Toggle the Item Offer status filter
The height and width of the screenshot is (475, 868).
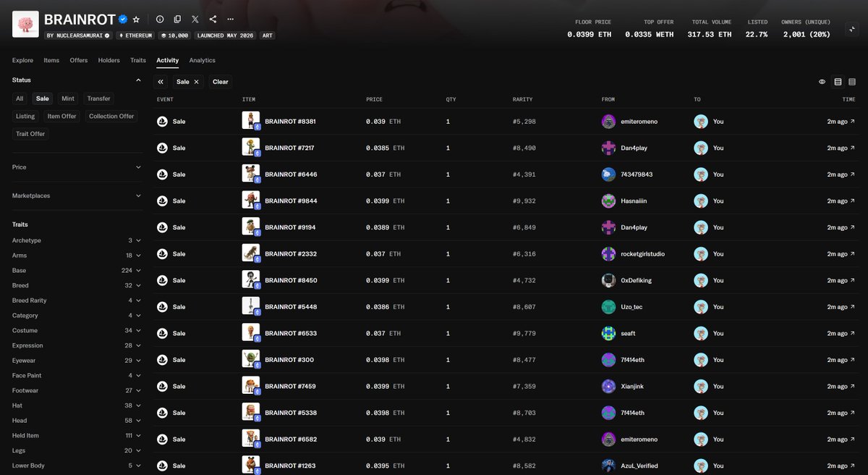[x=61, y=116]
